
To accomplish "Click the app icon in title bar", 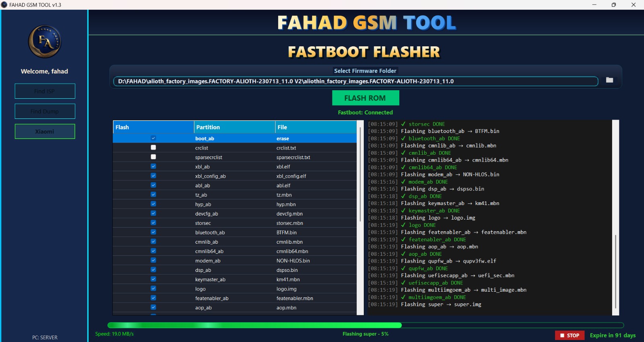I will [4, 5].
